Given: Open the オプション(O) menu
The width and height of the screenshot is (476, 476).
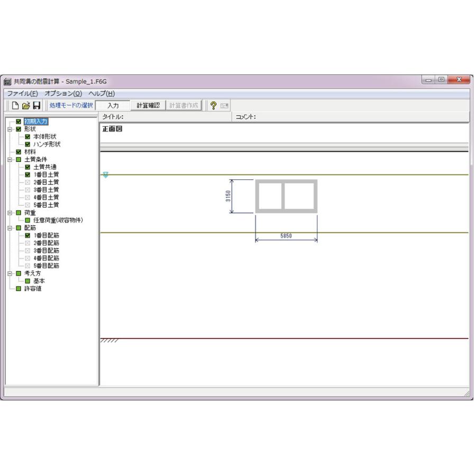Looking at the screenshot, I should (63, 94).
